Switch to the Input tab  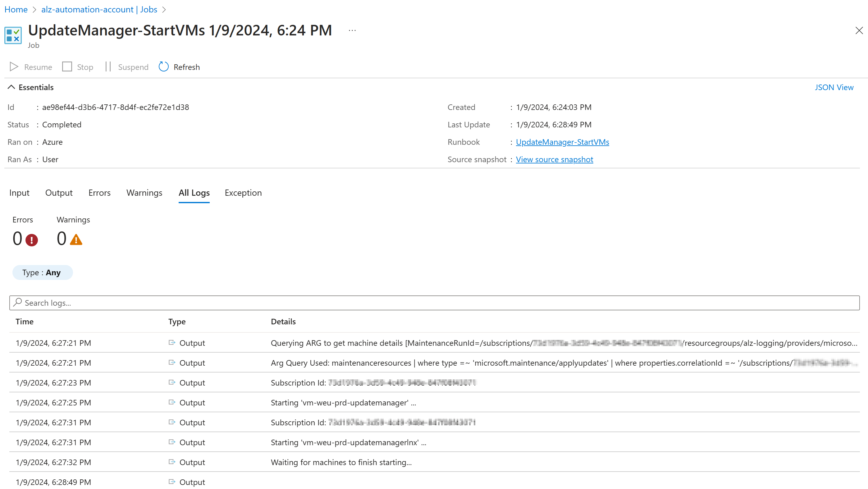point(19,193)
